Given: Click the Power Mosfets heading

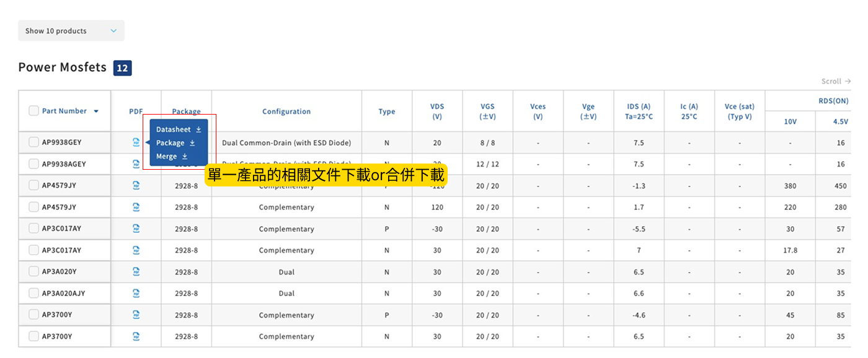Looking at the screenshot, I should 63,68.
